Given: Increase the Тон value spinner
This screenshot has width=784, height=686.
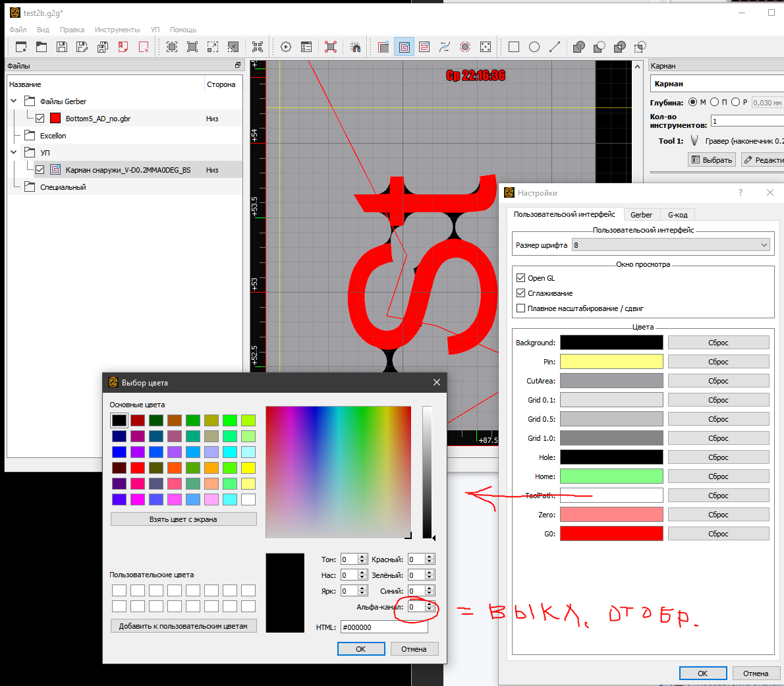Looking at the screenshot, I should 362,556.
